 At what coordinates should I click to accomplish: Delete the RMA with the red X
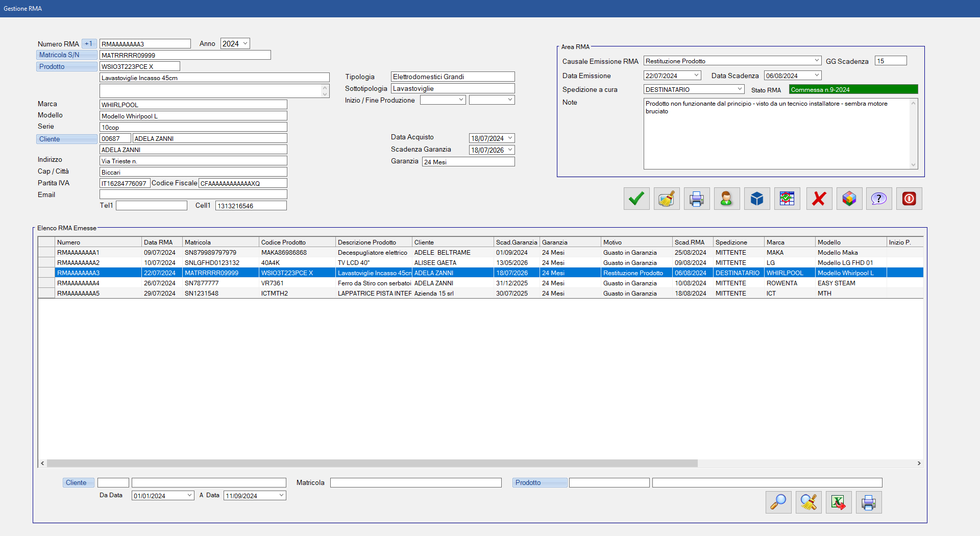click(x=819, y=199)
